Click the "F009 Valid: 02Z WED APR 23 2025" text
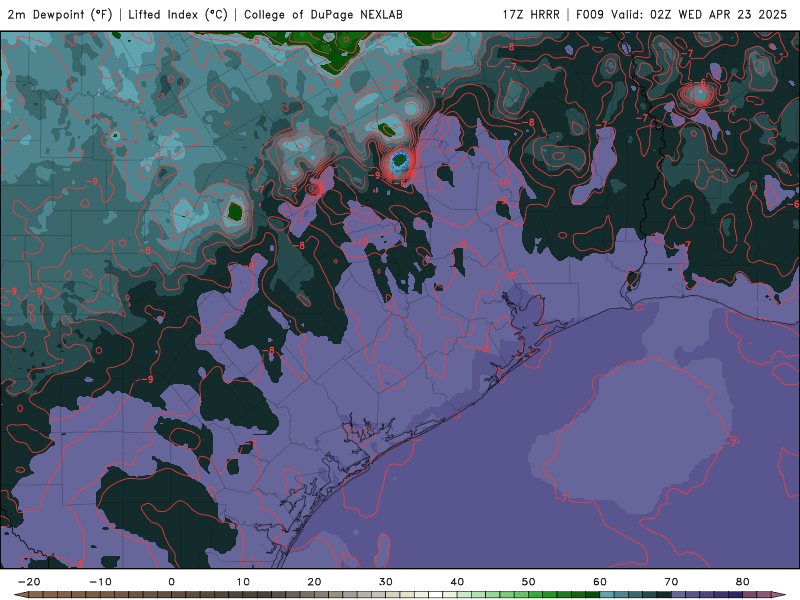The height and width of the screenshot is (600, 800). (x=681, y=14)
